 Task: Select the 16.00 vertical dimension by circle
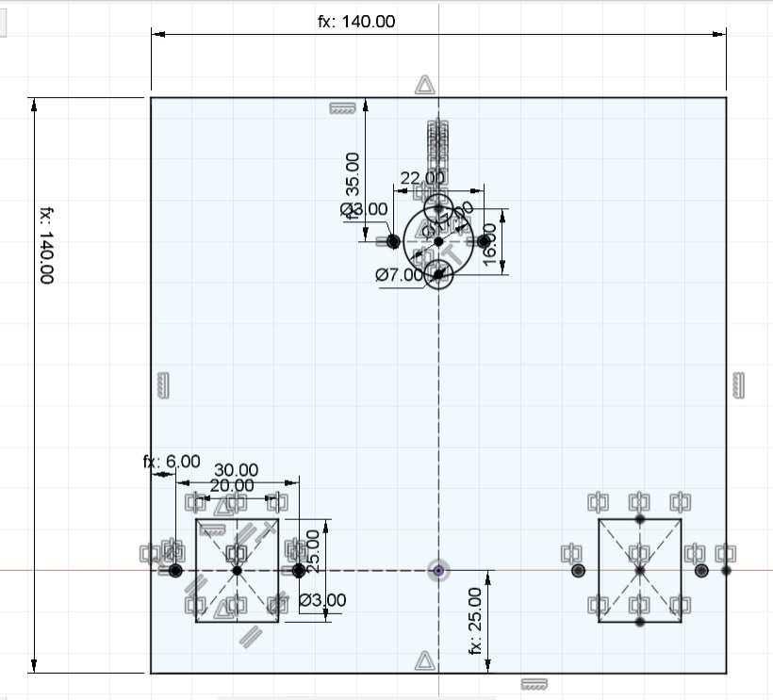pyautogui.click(x=489, y=244)
